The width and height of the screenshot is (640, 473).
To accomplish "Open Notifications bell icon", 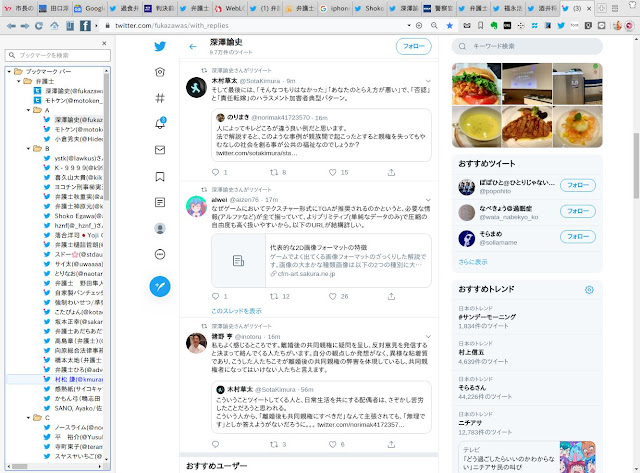I will tap(160, 123).
